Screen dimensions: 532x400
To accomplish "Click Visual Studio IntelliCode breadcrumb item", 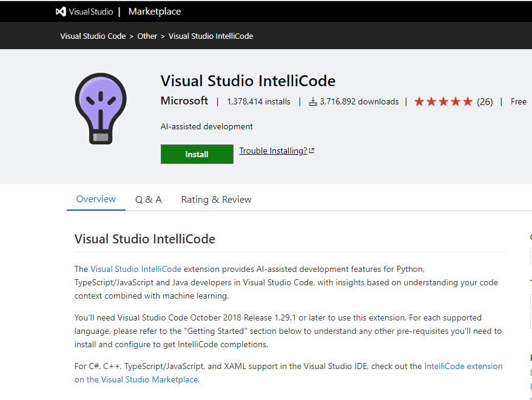I will (210, 36).
